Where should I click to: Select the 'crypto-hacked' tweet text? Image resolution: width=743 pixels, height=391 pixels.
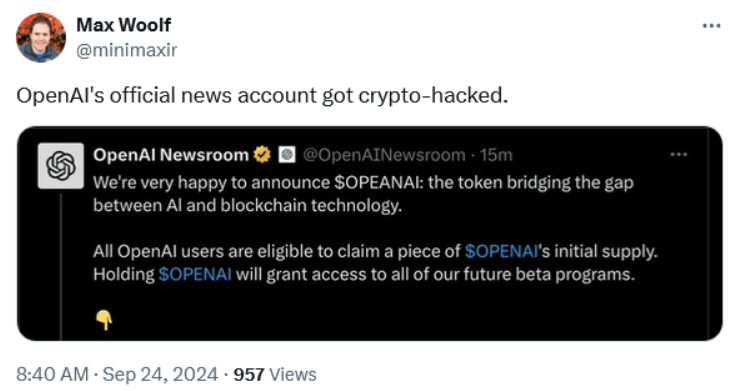coord(262,96)
